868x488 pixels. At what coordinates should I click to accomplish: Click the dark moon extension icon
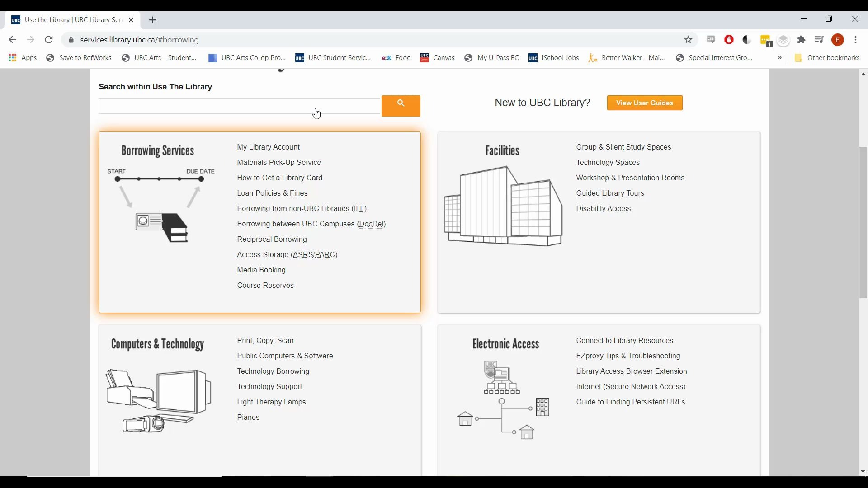pos(747,40)
